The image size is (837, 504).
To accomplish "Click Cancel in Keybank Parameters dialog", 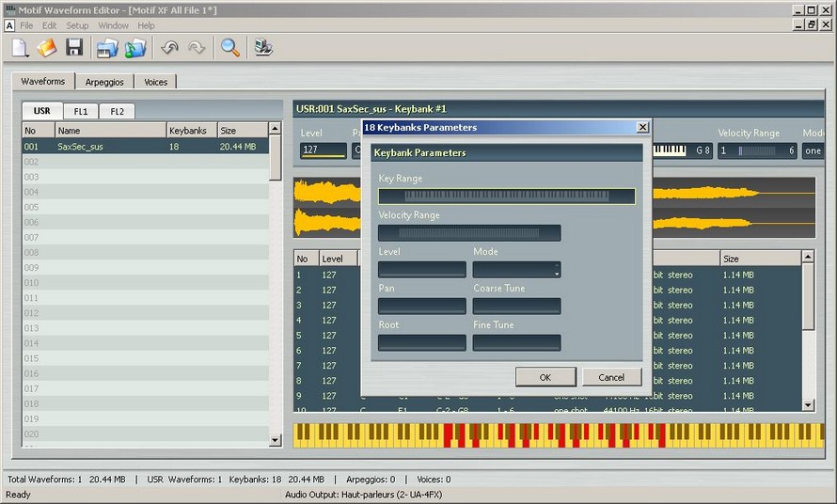I will tap(610, 377).
